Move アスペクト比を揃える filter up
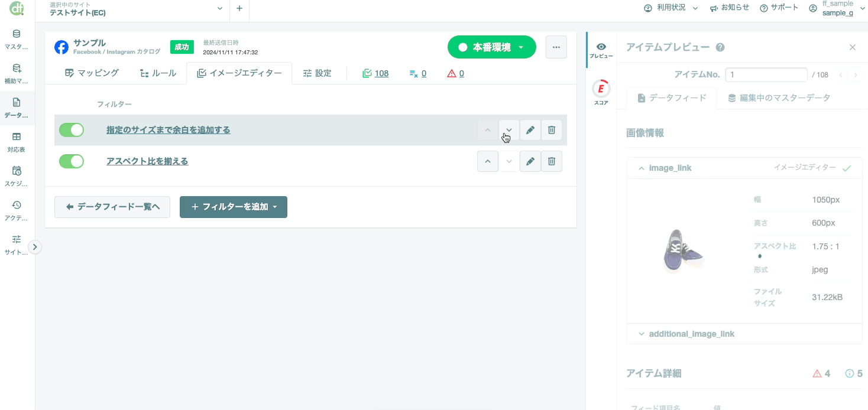The image size is (868, 410). point(488,161)
